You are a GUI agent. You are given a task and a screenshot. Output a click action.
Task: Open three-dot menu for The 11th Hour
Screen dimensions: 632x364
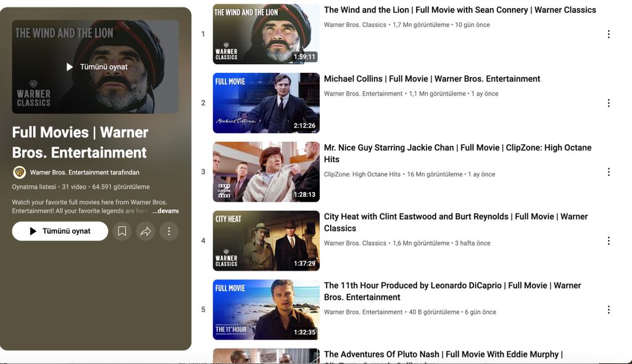point(609,309)
